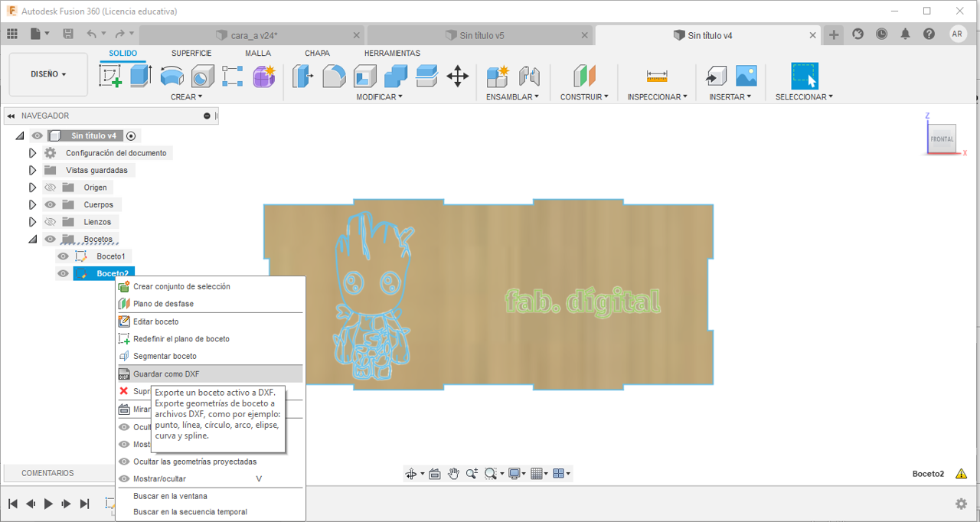This screenshot has height=522, width=980.
Task: Open timeline settings gear icon
Action: pos(961,503)
